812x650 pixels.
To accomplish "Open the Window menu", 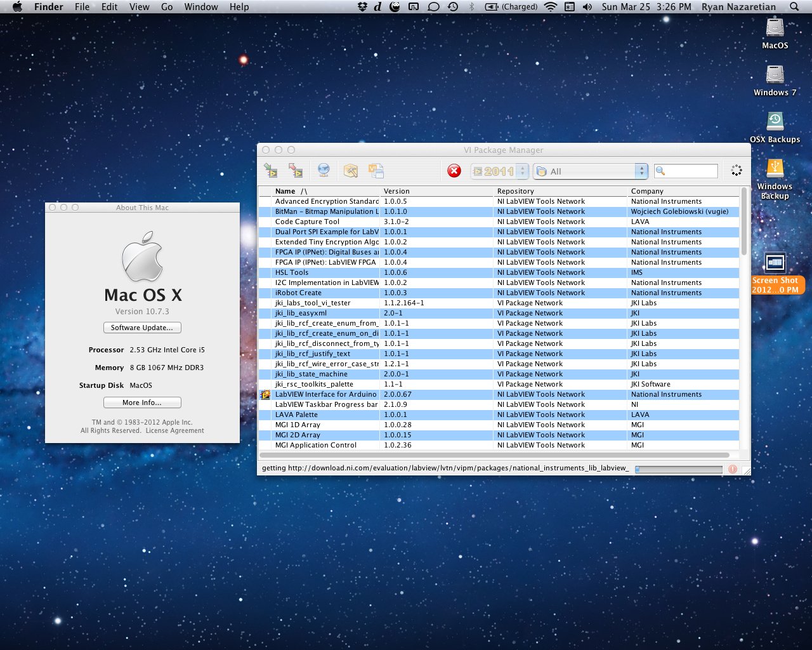I will pyautogui.click(x=201, y=7).
